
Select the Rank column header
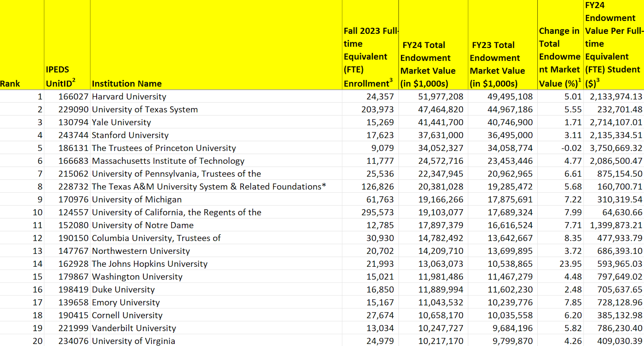pos(22,45)
